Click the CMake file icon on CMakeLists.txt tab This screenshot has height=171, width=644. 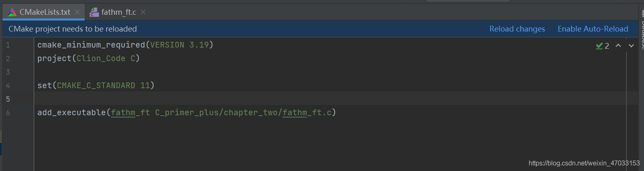pyautogui.click(x=12, y=12)
